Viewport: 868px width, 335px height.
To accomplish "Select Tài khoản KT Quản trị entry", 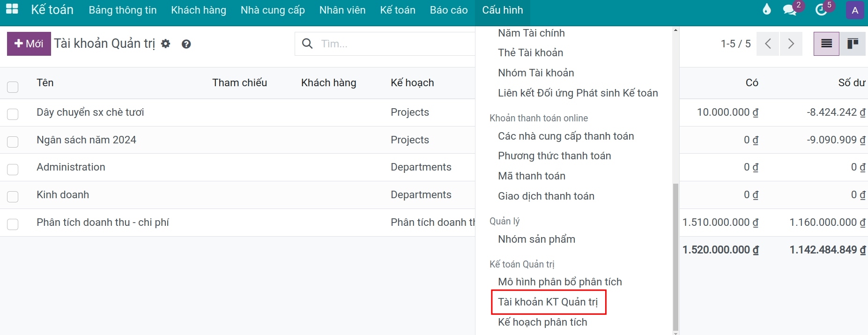I will pos(548,302).
